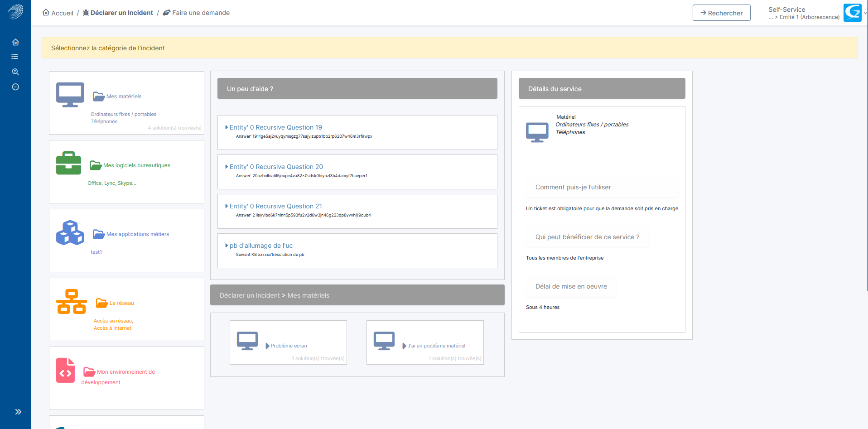Open Le réseau category

tap(121, 303)
